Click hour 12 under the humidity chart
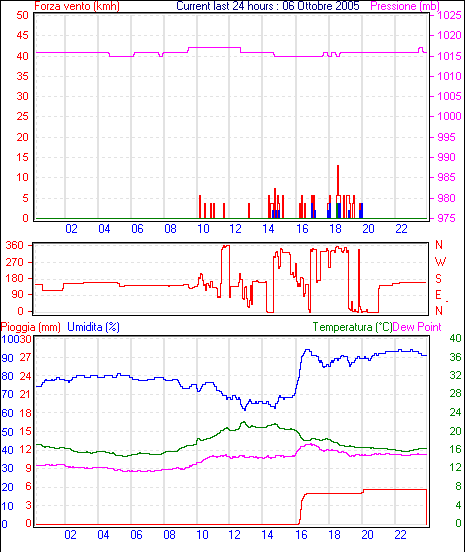This screenshot has width=466, height=552. point(234,535)
